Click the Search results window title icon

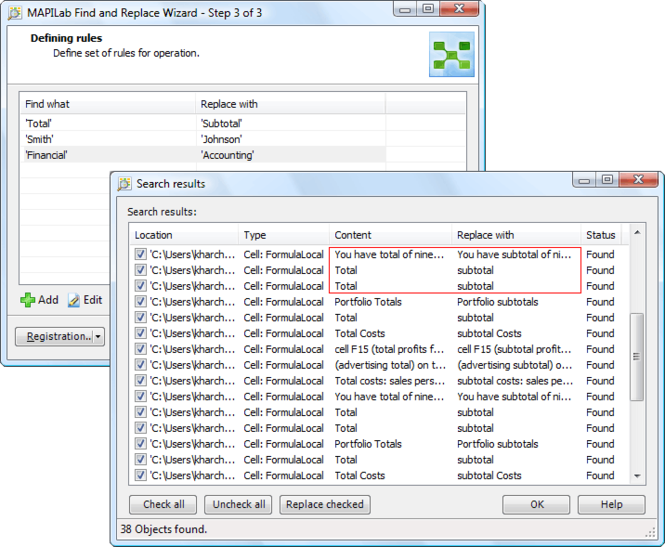(x=124, y=184)
